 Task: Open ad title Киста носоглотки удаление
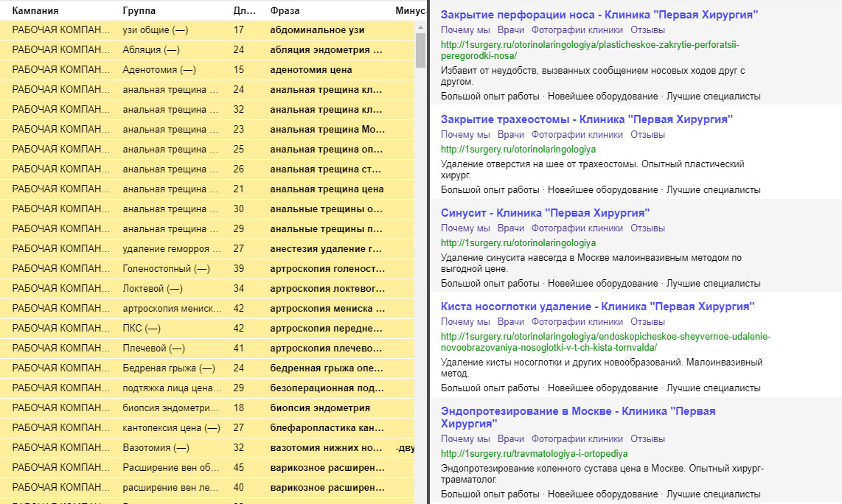[598, 307]
